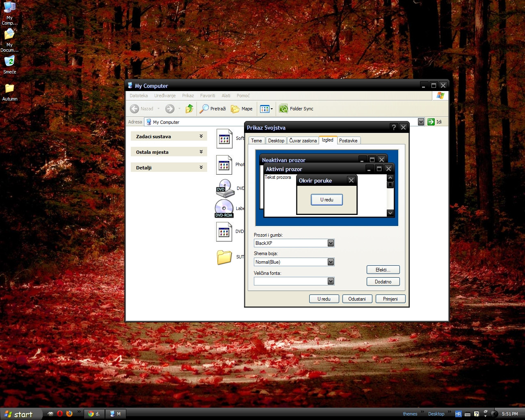Click the Efekti... button
Image resolution: width=525 pixels, height=420 pixels.
383,270
